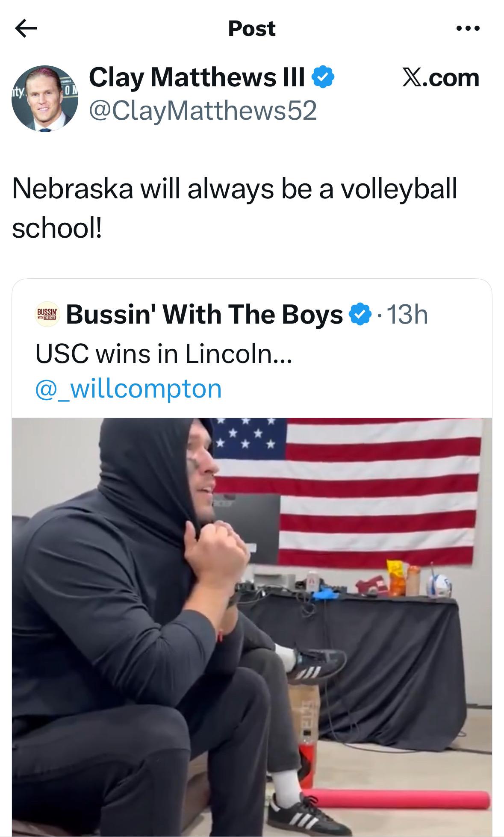
Task: Follow the @_willcompton mention link
Action: (129, 389)
